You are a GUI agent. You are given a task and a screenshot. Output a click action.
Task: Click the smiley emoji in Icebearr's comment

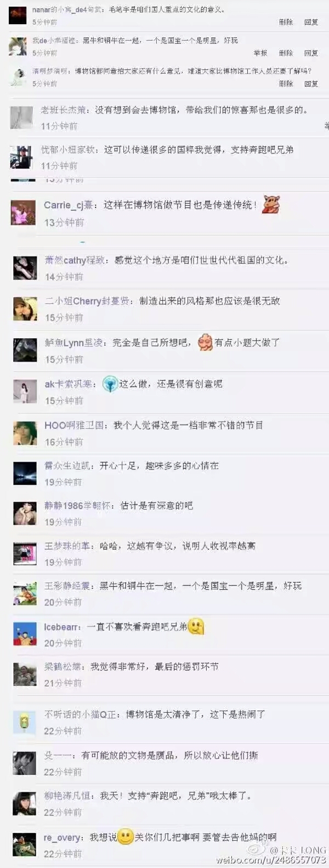coord(196,626)
